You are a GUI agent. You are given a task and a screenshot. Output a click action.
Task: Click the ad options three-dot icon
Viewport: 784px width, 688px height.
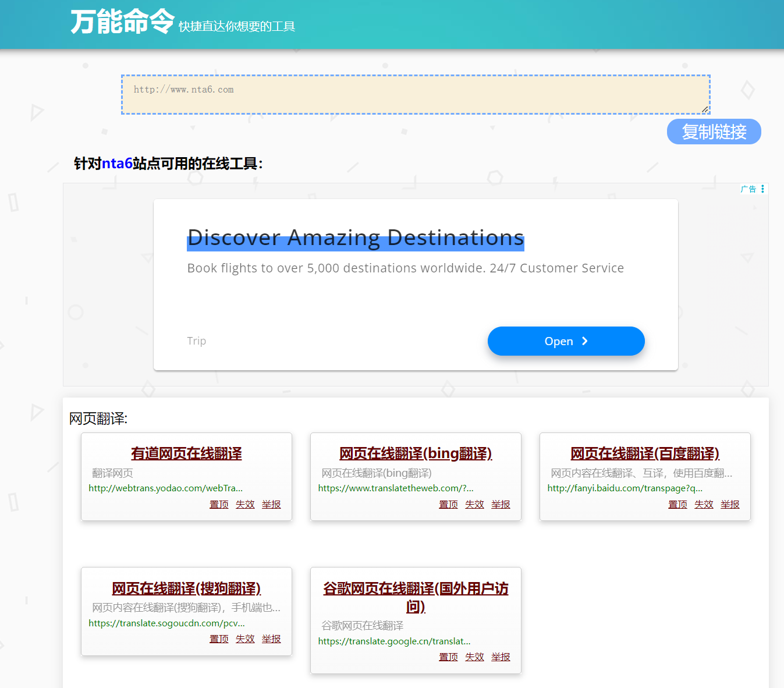[762, 189]
